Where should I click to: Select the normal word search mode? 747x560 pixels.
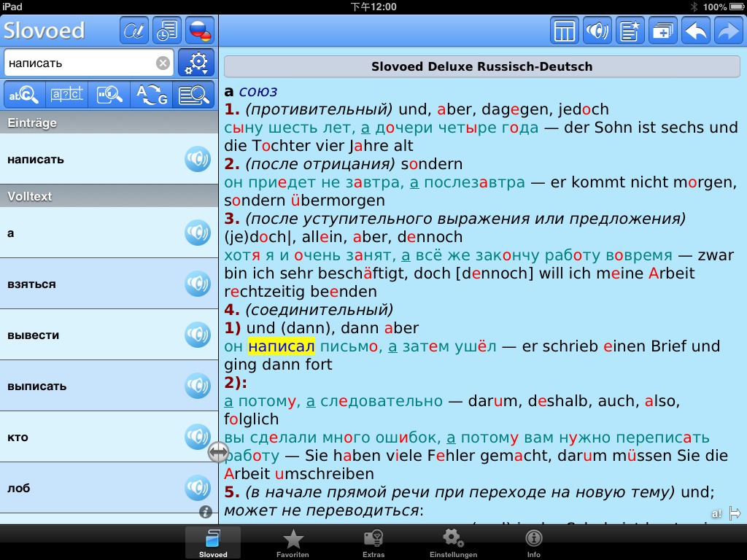24,95
